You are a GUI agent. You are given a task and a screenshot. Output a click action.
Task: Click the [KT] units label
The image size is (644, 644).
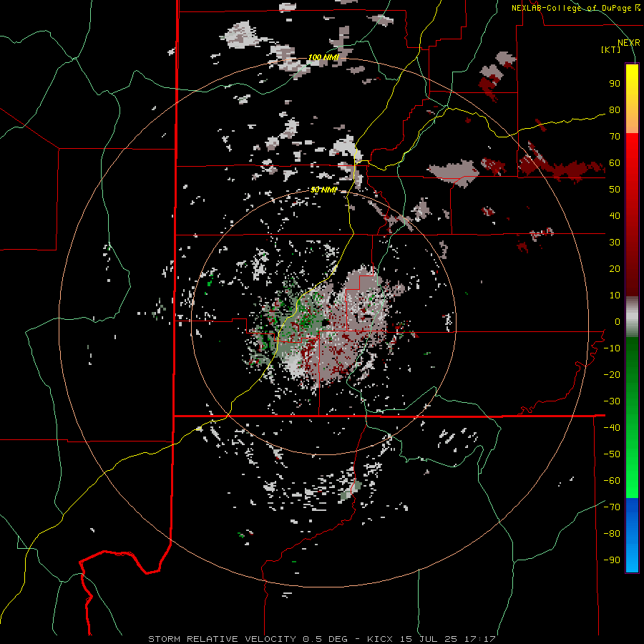click(610, 49)
